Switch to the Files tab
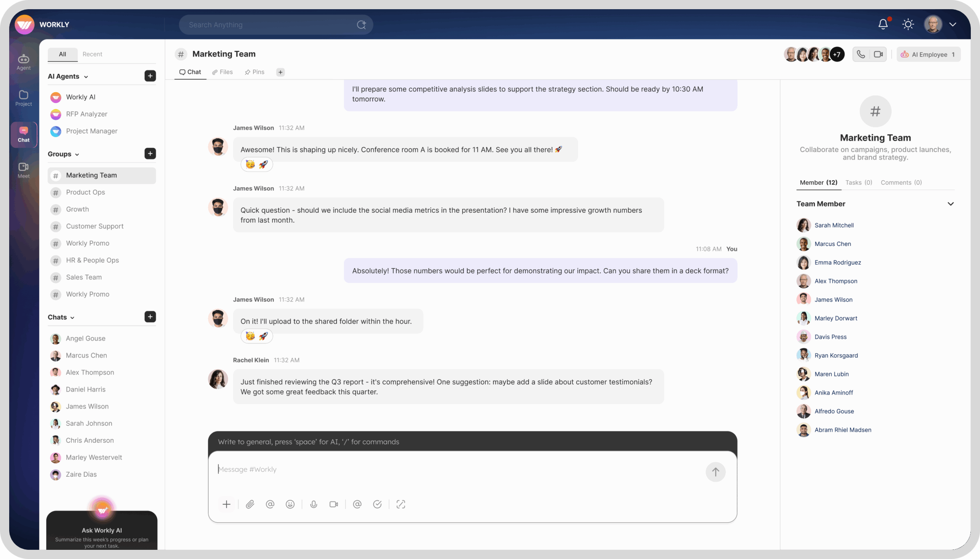Screen dimensions: 980x559 click(x=222, y=72)
